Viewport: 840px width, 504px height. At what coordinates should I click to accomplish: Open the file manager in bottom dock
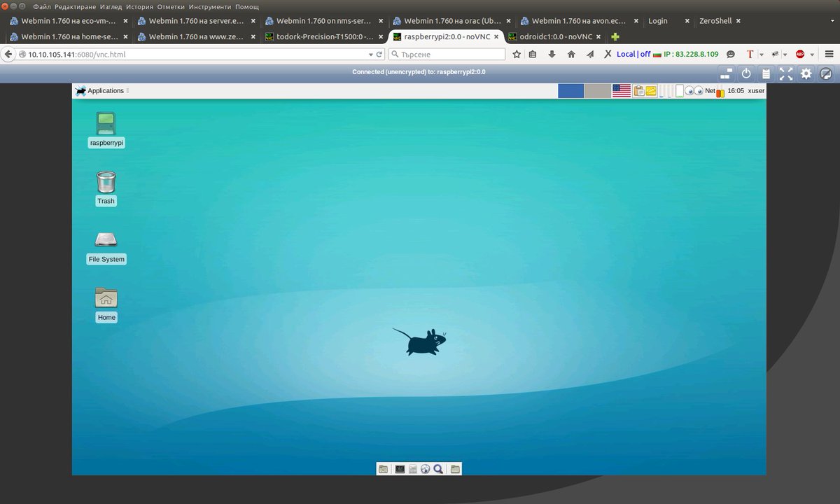point(412,469)
